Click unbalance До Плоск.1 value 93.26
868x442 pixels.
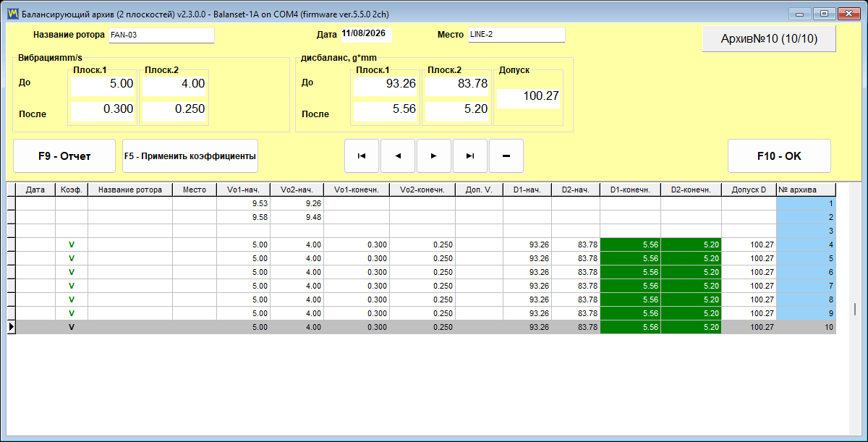point(385,85)
